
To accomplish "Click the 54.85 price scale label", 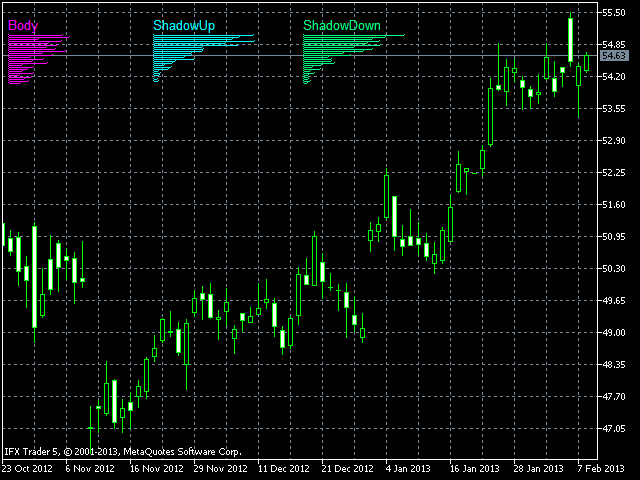I will click(614, 44).
